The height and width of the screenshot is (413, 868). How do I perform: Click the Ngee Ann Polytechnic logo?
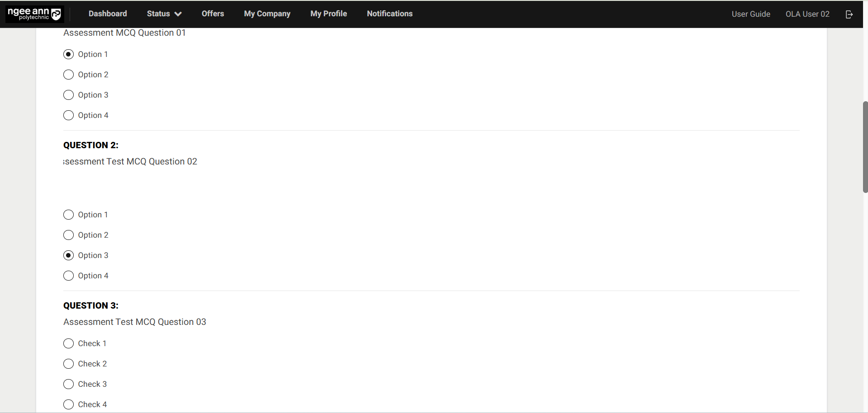pyautogui.click(x=34, y=14)
